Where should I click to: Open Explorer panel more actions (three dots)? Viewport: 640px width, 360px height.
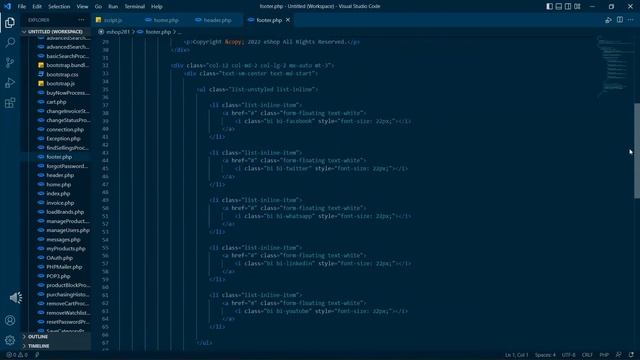[82, 20]
